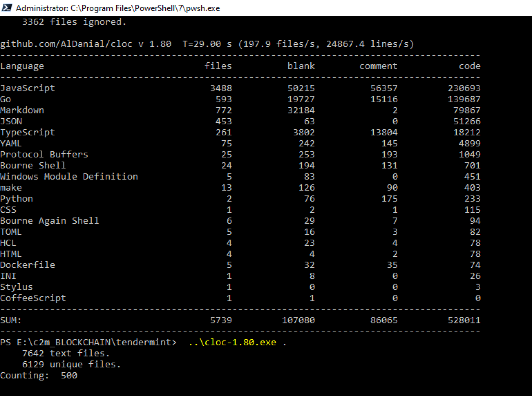Select the github.com/AlDanial/cloc version text
Screen dimensions: 532x409
[x=85, y=44]
